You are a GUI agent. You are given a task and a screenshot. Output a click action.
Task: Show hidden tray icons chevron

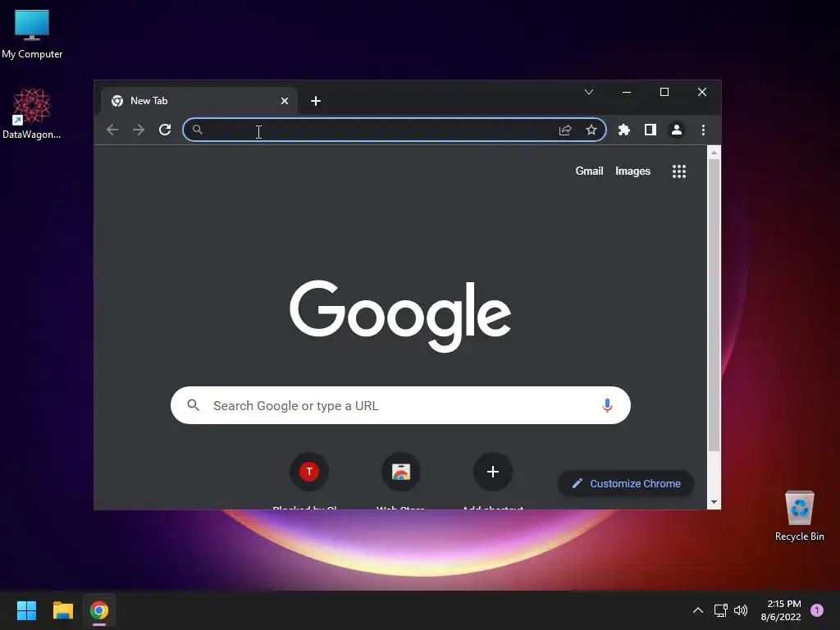pyautogui.click(x=698, y=610)
